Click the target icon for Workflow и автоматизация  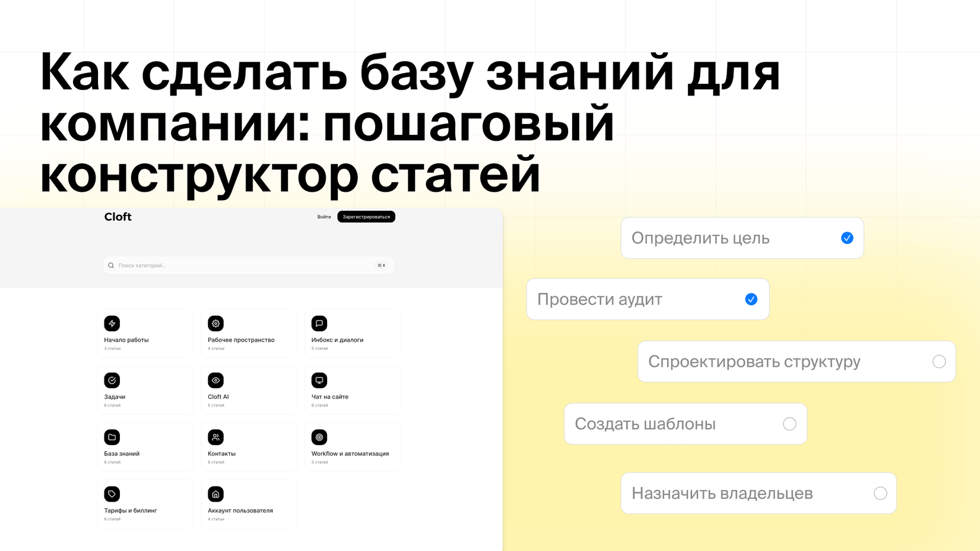tap(319, 437)
